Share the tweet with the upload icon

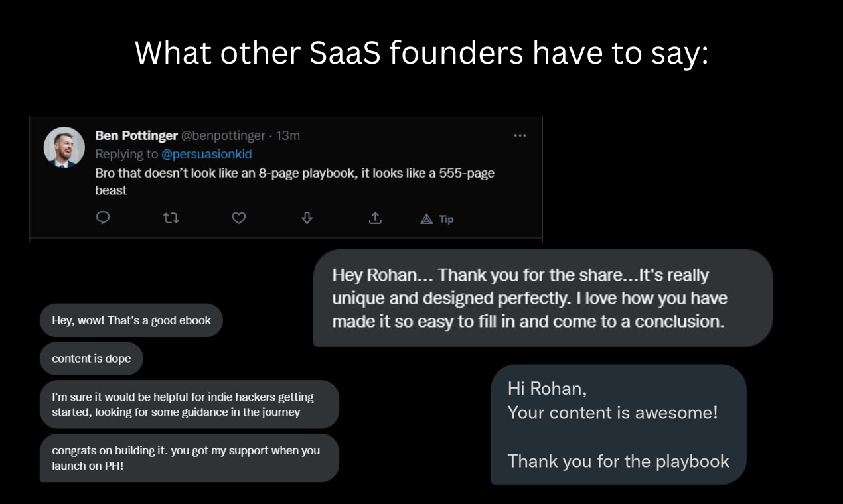[x=375, y=218]
